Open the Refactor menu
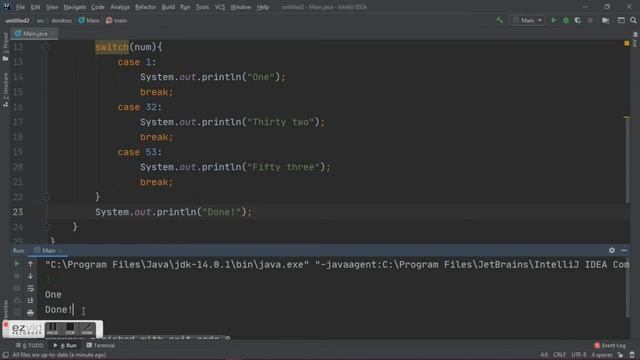The width and height of the screenshot is (640, 360). (x=145, y=7)
